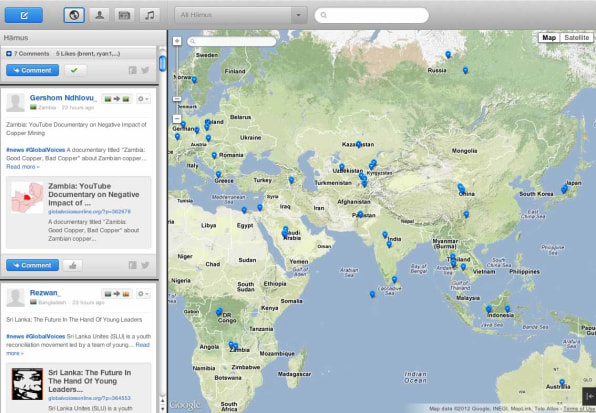This screenshot has height=413, width=596.
Task: Click Comment button in the top post
Action: pyautogui.click(x=32, y=70)
